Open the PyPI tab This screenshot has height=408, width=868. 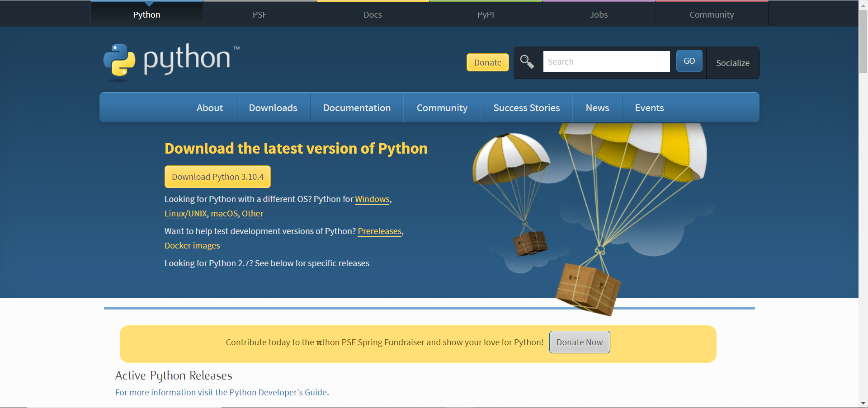pos(486,14)
